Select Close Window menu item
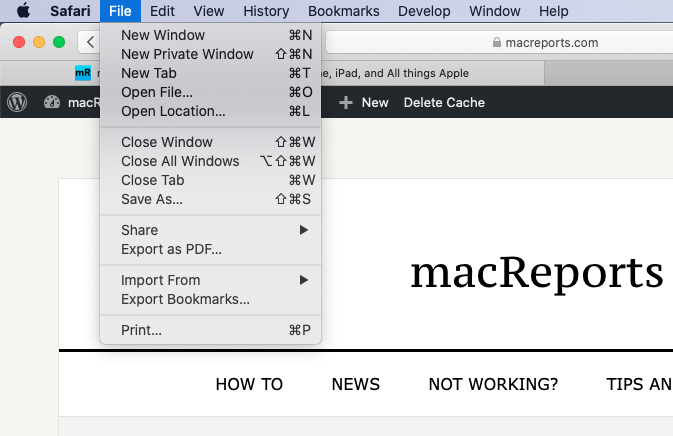Screen dimensions: 673x436 pos(210,142)
